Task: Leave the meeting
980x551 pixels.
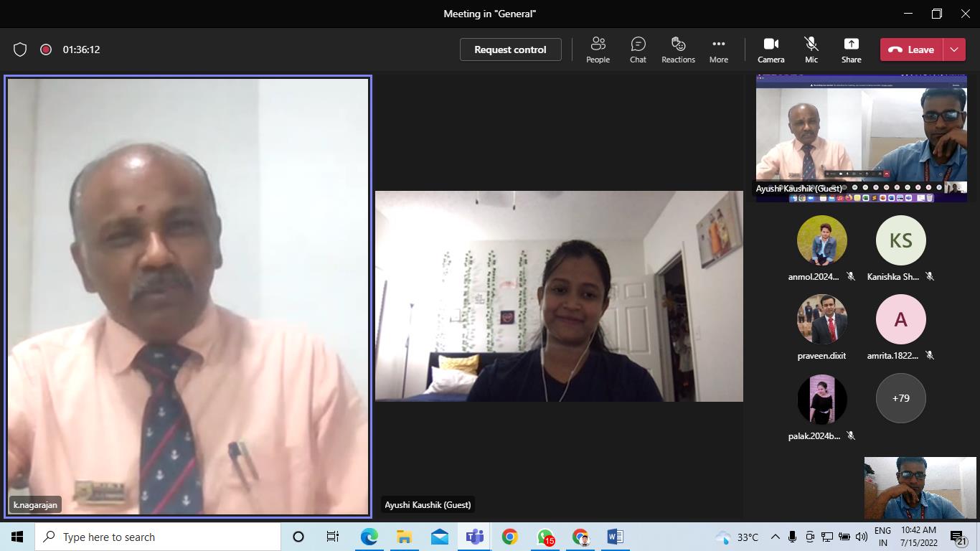Action: (x=912, y=50)
